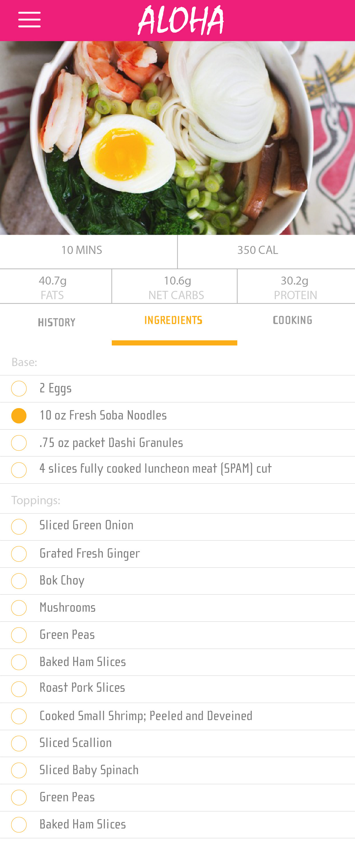The width and height of the screenshot is (355, 868).
Task: Tap the 10 MINS time cell
Action: coord(81,250)
